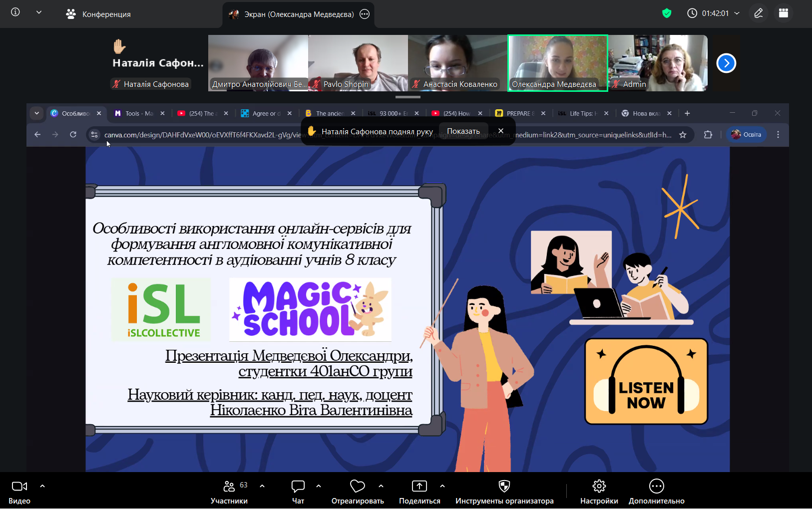Open the Конференция menu
The width and height of the screenshot is (812, 509).
[x=98, y=14]
